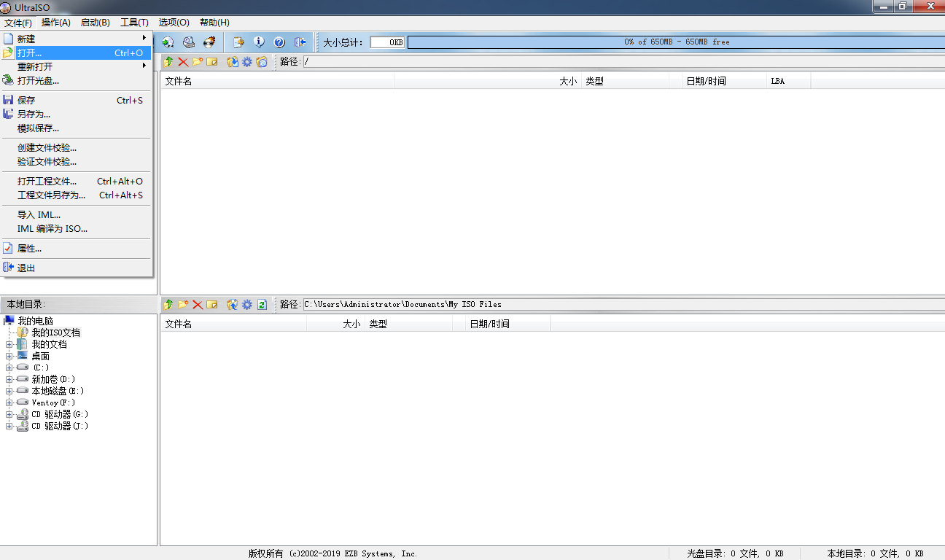Choose 创建文件校验... menu entry
945x560 pixels.
pyautogui.click(x=76, y=147)
